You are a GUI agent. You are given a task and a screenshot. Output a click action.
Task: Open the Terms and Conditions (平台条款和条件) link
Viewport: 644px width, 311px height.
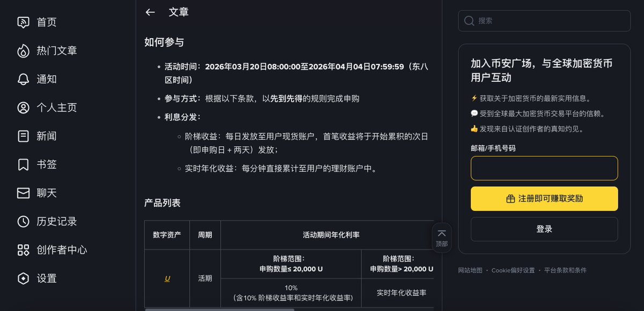565,270
